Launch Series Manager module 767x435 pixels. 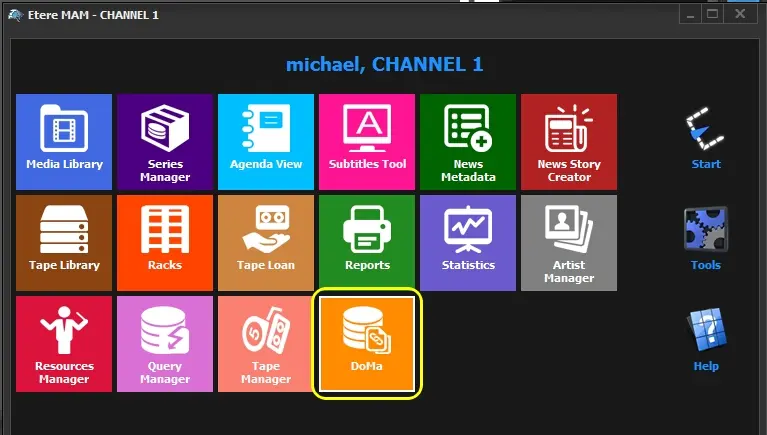click(x=165, y=141)
